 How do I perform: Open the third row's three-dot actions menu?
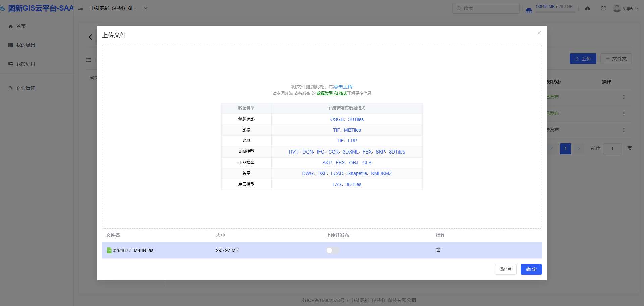click(624, 130)
